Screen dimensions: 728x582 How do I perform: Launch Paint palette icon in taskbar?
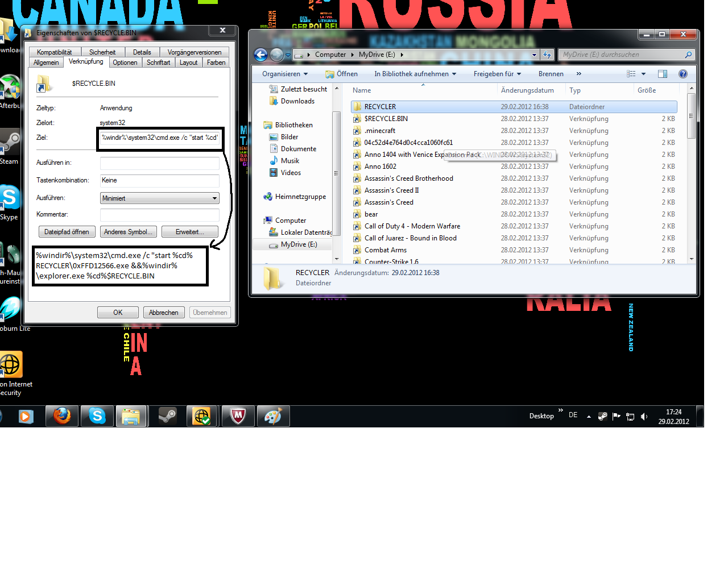click(x=273, y=416)
